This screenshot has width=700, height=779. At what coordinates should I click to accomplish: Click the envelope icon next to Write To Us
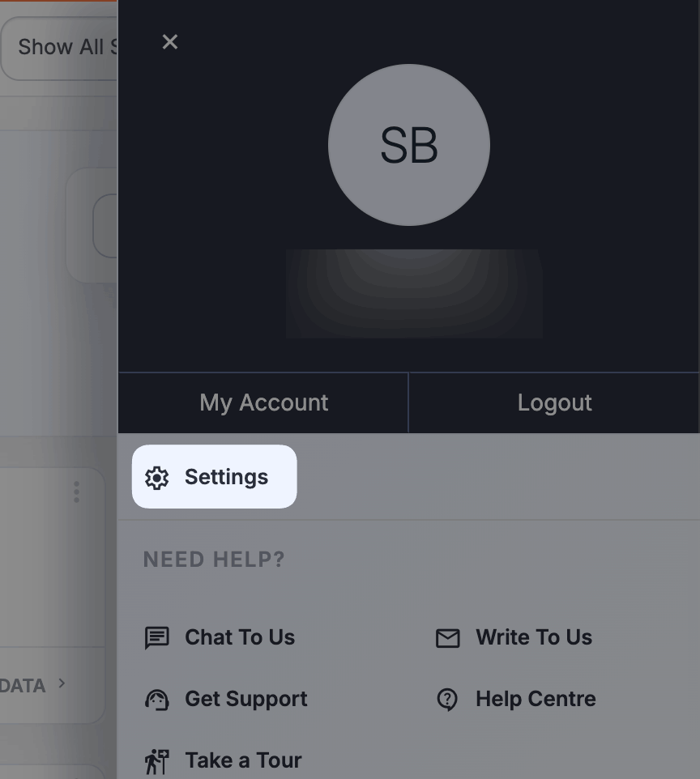[x=447, y=637]
